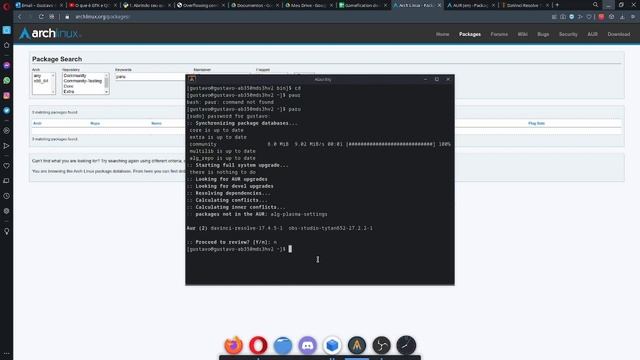This screenshot has height=360, width=640.
Task: Sort results by Arch column header
Action: [x=37, y=123]
